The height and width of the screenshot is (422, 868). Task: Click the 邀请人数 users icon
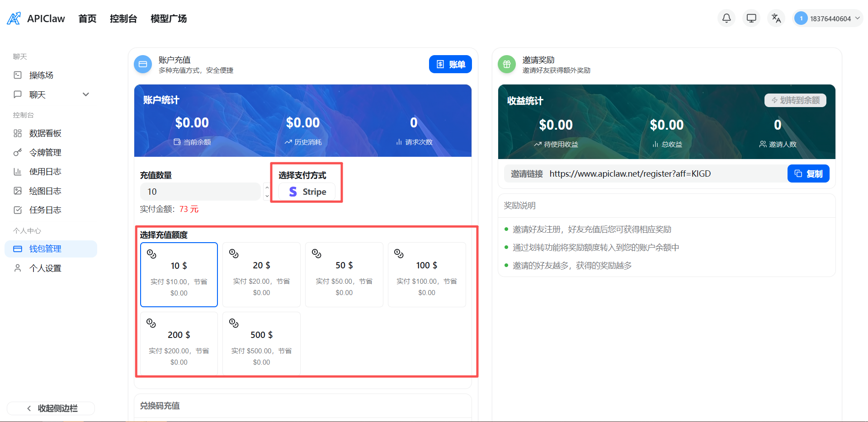point(763,144)
